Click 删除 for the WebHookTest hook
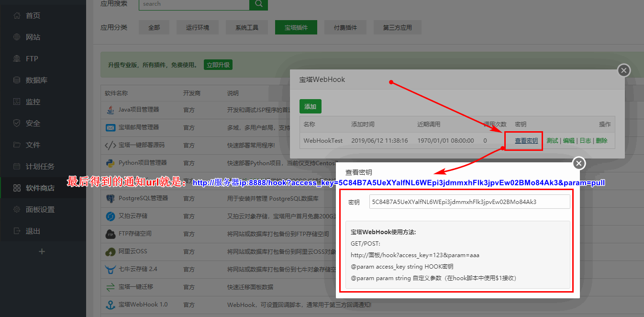The width and height of the screenshot is (644, 317). point(601,141)
